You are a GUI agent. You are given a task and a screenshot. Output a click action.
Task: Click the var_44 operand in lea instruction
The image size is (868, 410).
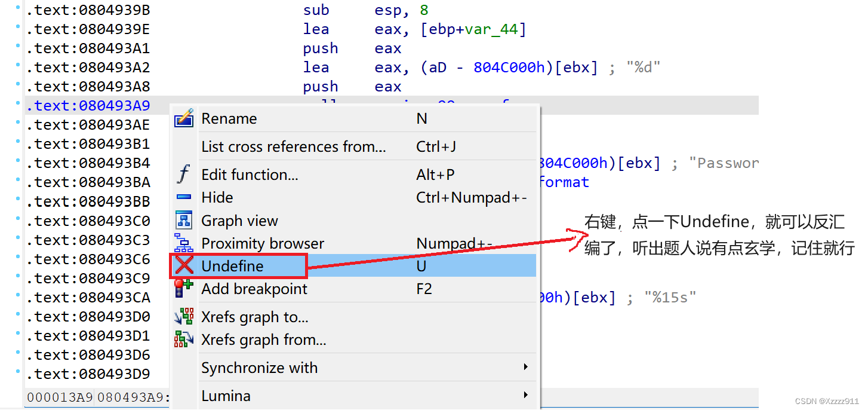[x=492, y=29]
